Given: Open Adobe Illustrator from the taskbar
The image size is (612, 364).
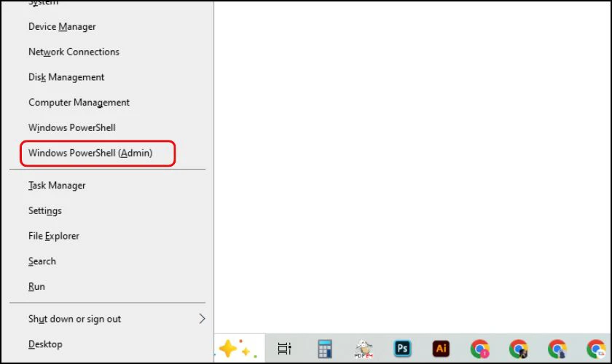Looking at the screenshot, I should [x=441, y=349].
